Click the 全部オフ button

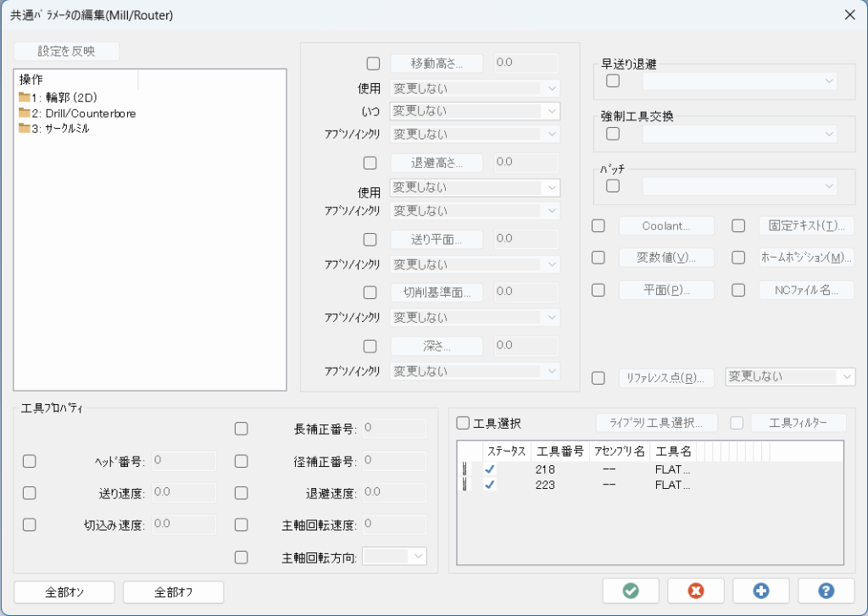point(173,591)
